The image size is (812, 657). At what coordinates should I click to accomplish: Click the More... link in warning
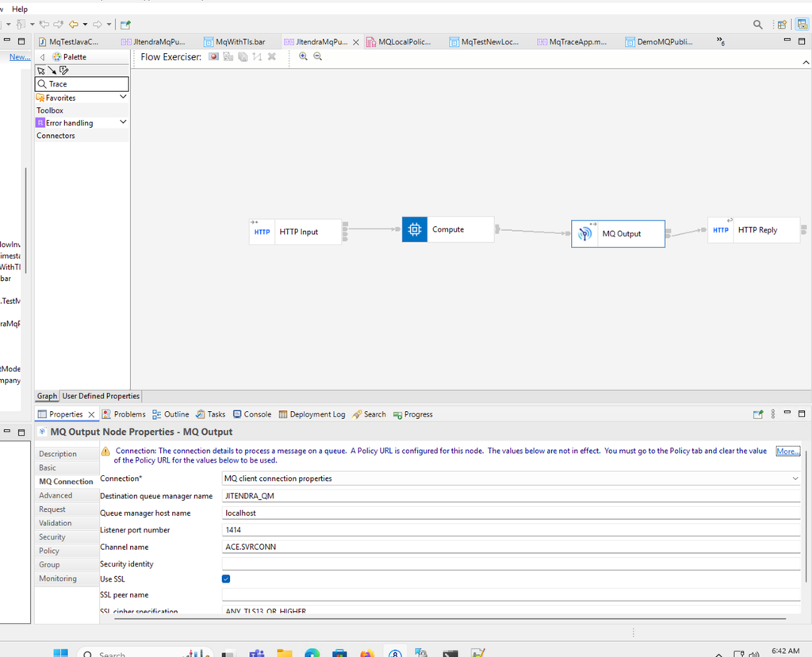pyautogui.click(x=787, y=451)
